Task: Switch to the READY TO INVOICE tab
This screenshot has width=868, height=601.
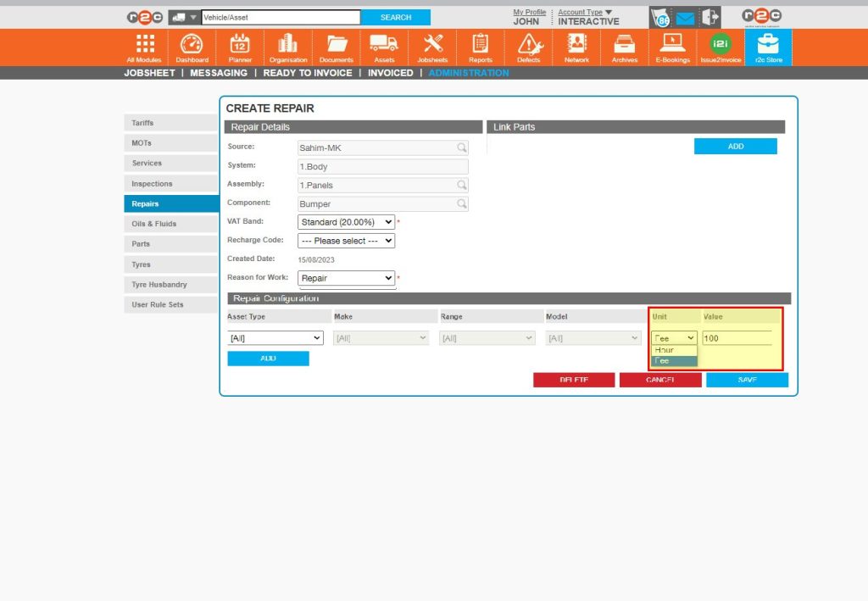Action: [308, 73]
